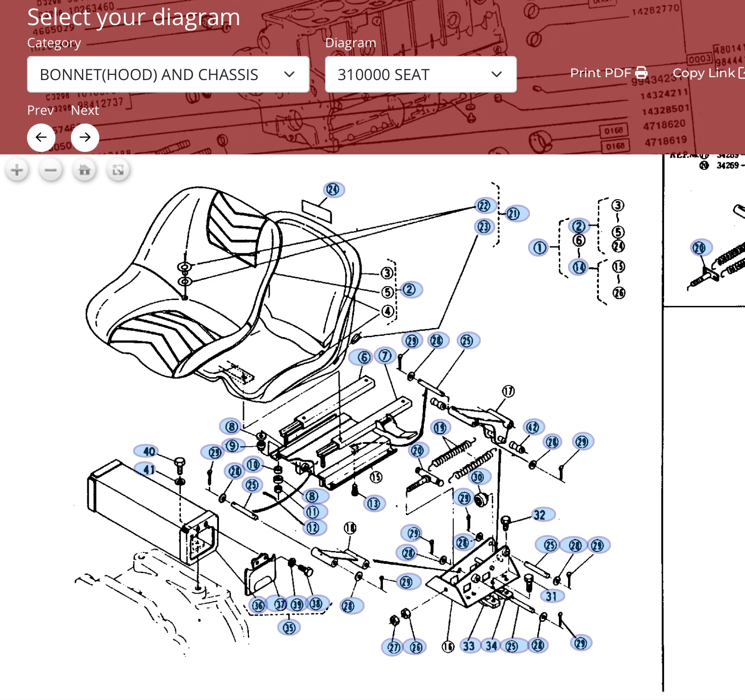The width and height of the screenshot is (745, 700).
Task: Open the Category dropdown
Action: [168, 75]
